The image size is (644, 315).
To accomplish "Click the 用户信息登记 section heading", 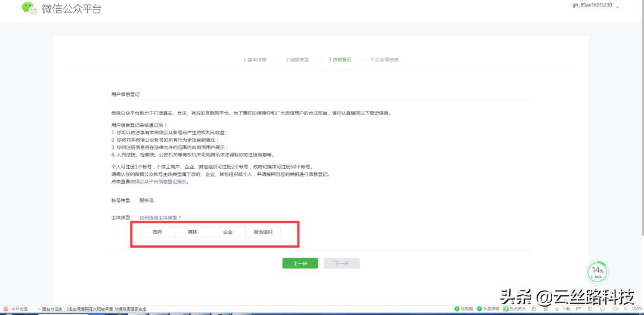I will point(126,94).
